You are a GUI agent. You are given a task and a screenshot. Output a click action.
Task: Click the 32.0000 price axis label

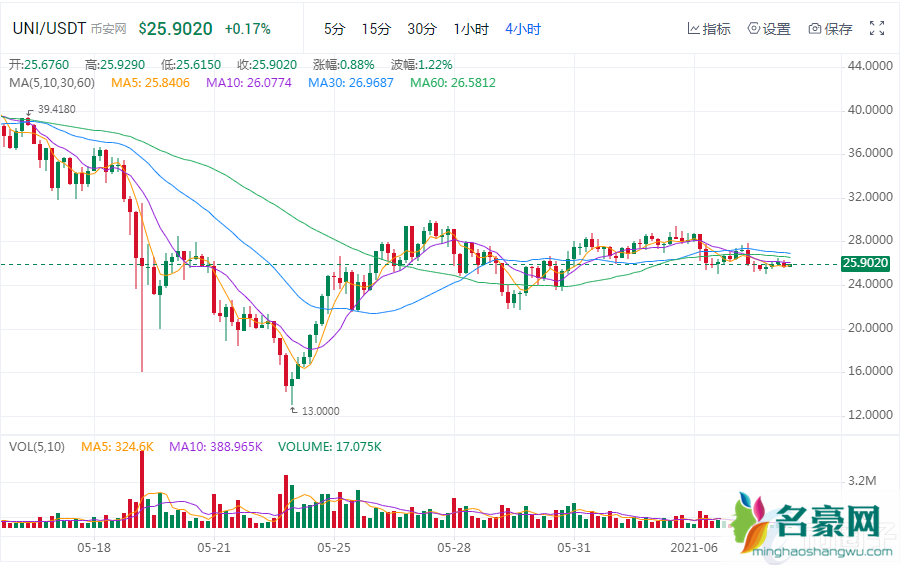(x=870, y=197)
